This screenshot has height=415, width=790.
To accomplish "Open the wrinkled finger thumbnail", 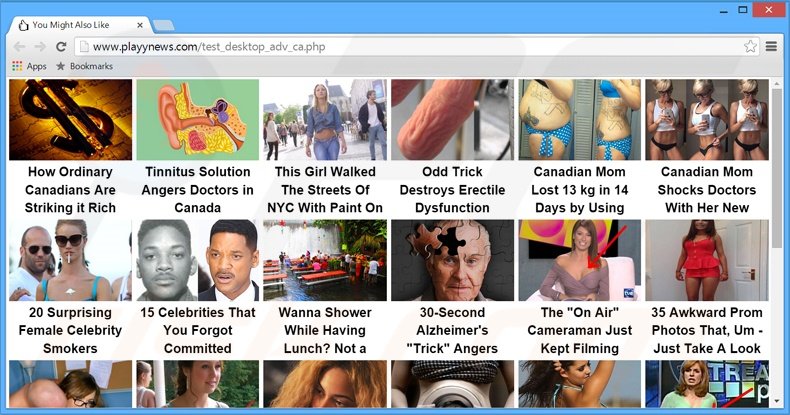I will (452, 119).
